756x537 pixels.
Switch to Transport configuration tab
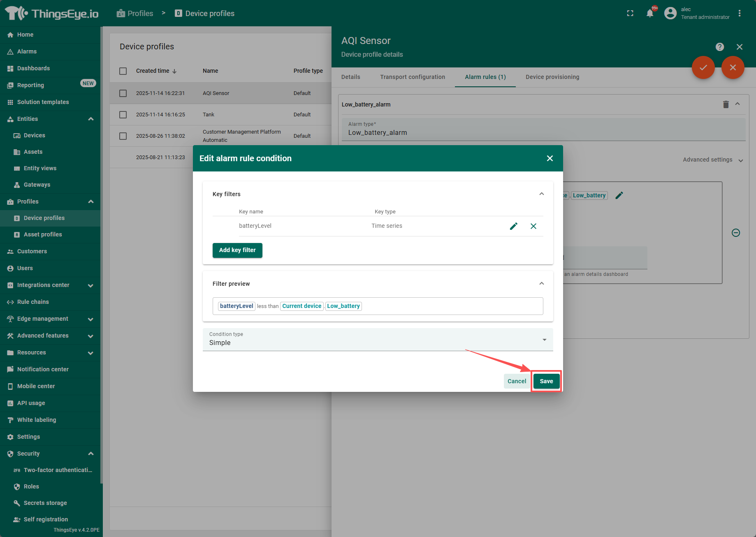click(412, 77)
